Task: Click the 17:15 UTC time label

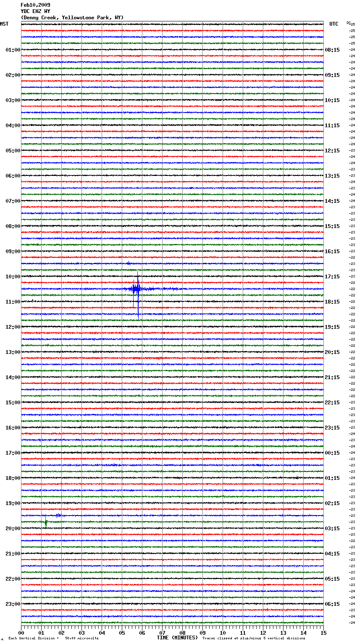Action: pos(332,277)
